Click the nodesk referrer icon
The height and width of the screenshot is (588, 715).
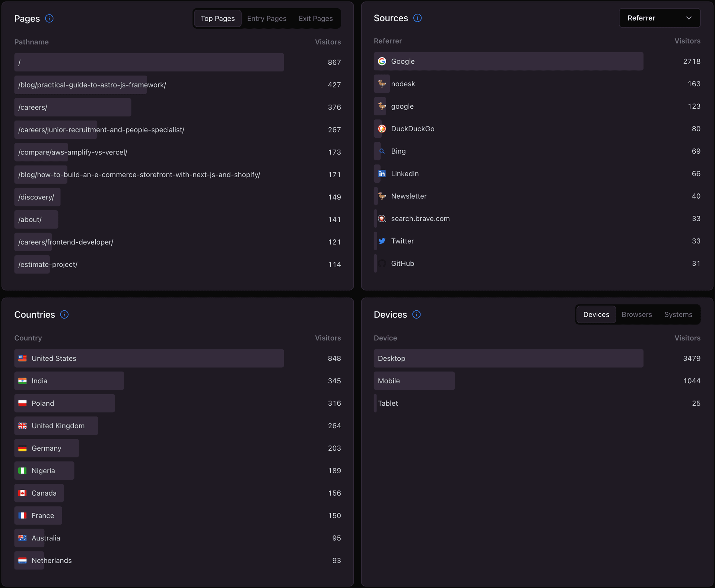(x=382, y=84)
